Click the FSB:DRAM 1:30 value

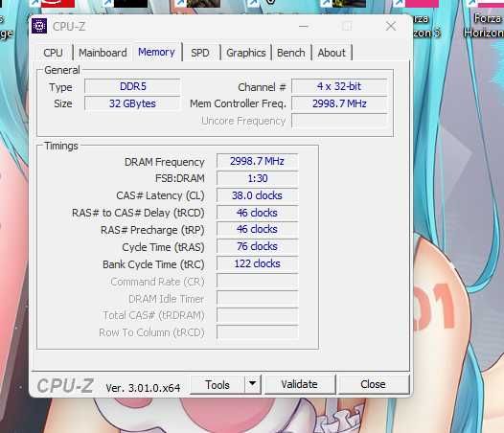pos(257,178)
